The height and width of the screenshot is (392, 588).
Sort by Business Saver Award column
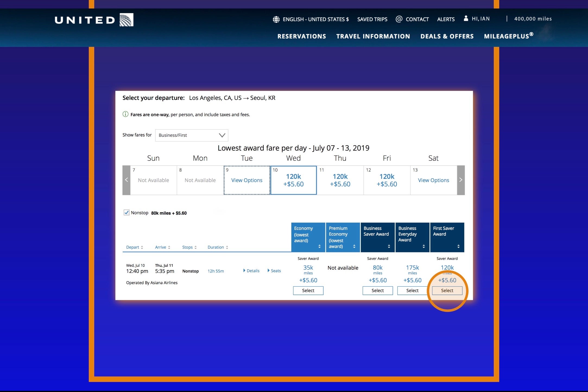pyautogui.click(x=389, y=246)
